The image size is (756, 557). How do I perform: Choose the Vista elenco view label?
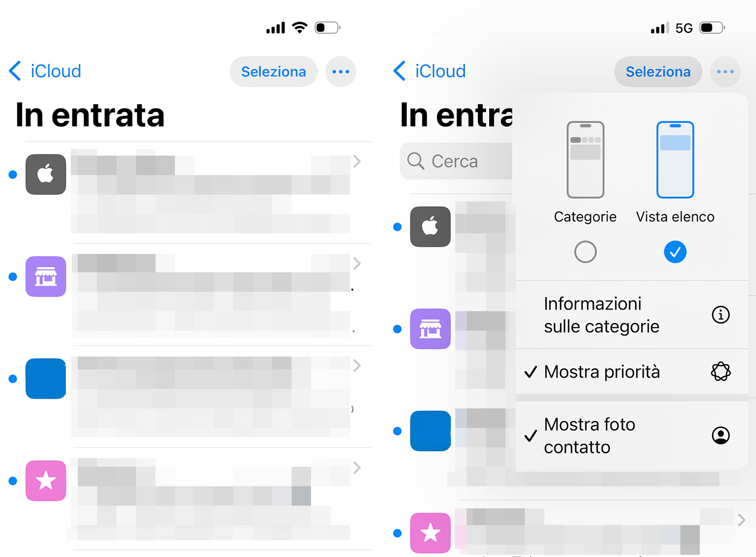(675, 217)
